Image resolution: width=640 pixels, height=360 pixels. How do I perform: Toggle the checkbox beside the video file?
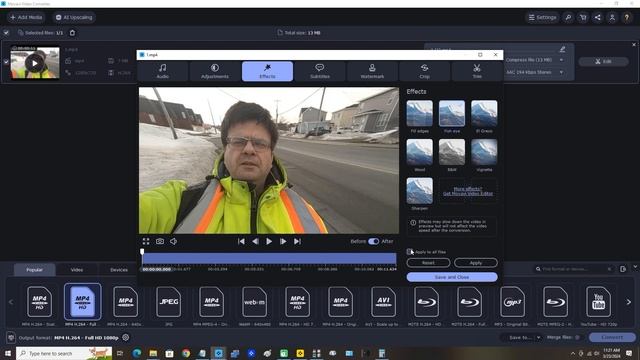6,62
